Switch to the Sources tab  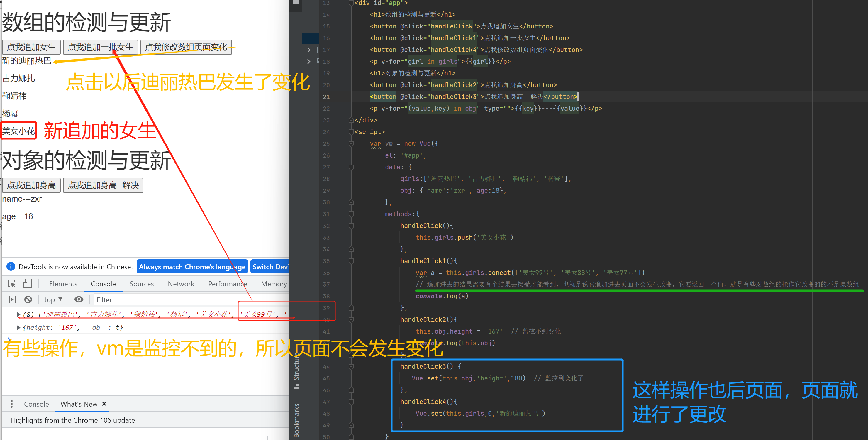(x=142, y=284)
